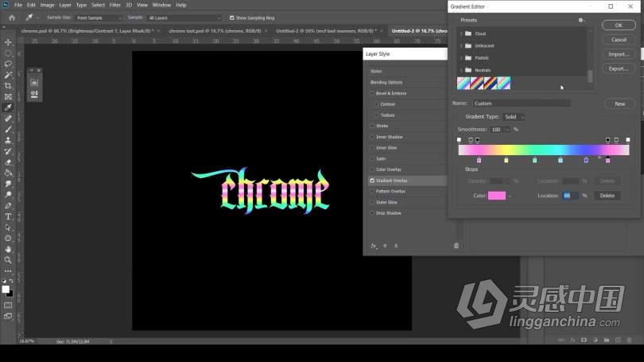
Task: Click the pink stop Color swatch
Action: (x=496, y=196)
